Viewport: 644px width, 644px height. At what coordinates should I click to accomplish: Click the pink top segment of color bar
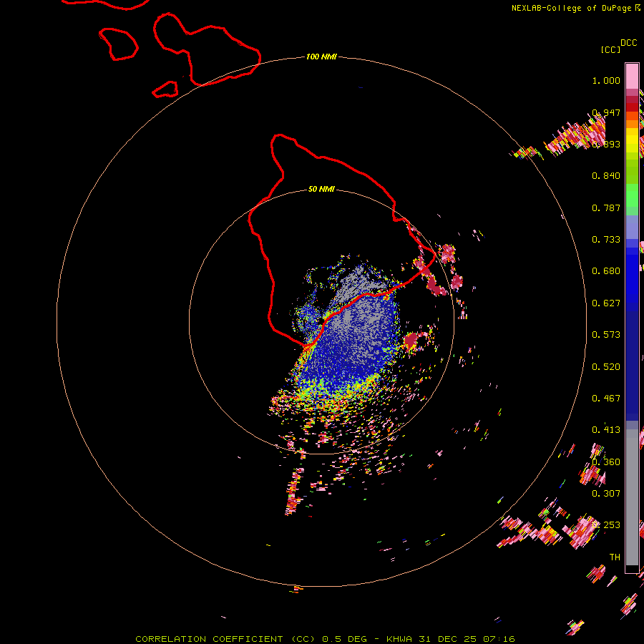632,76
